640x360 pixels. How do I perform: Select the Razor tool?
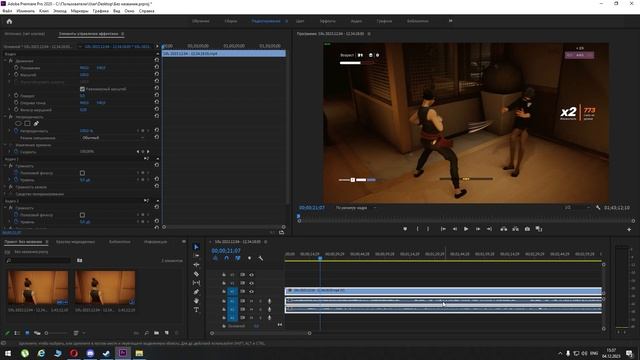[196, 274]
